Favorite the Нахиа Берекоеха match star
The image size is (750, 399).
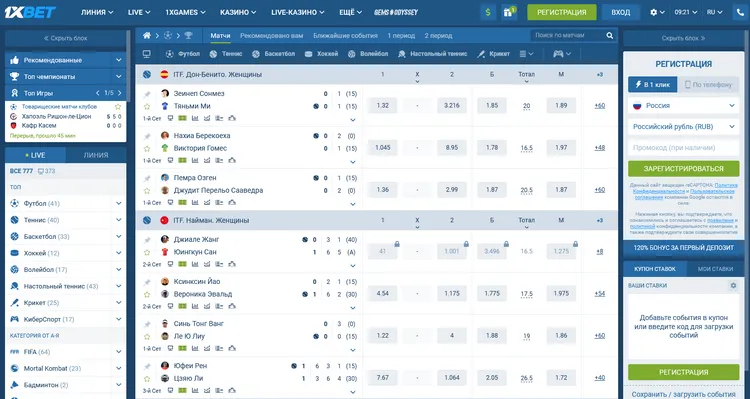147,149
